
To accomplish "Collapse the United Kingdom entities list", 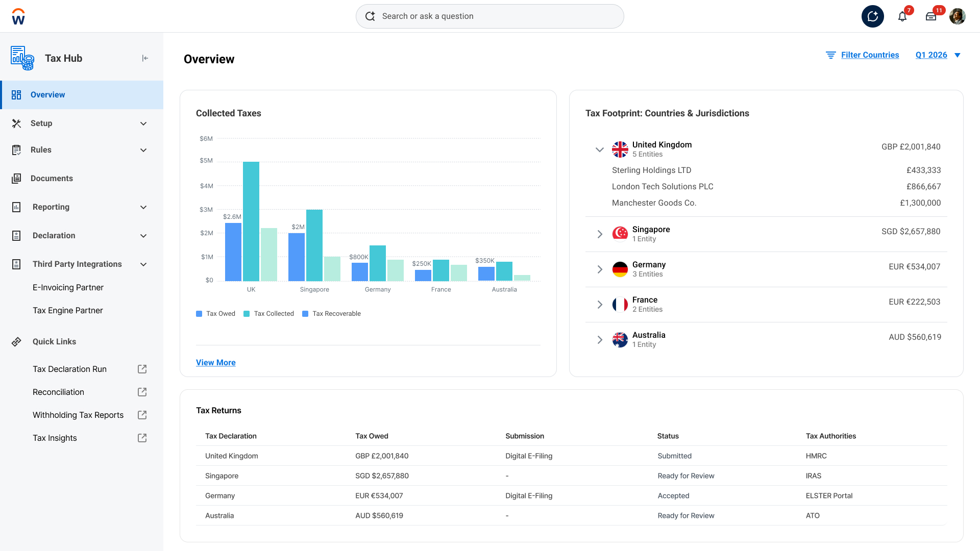I will pyautogui.click(x=600, y=149).
